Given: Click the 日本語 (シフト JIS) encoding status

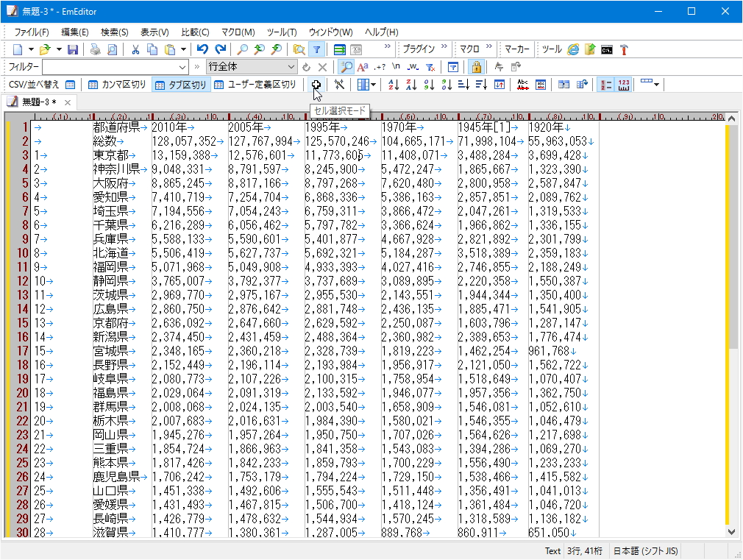Looking at the screenshot, I should (x=646, y=551).
